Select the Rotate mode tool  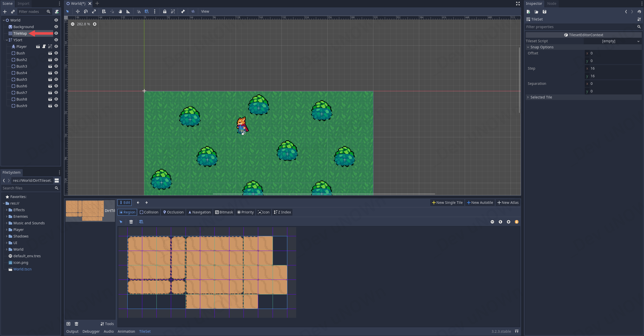click(86, 11)
